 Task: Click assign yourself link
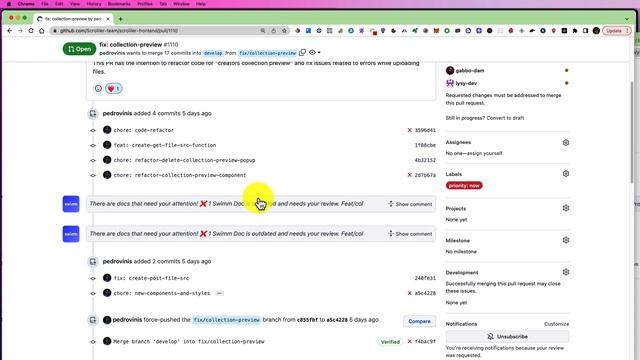485,153
